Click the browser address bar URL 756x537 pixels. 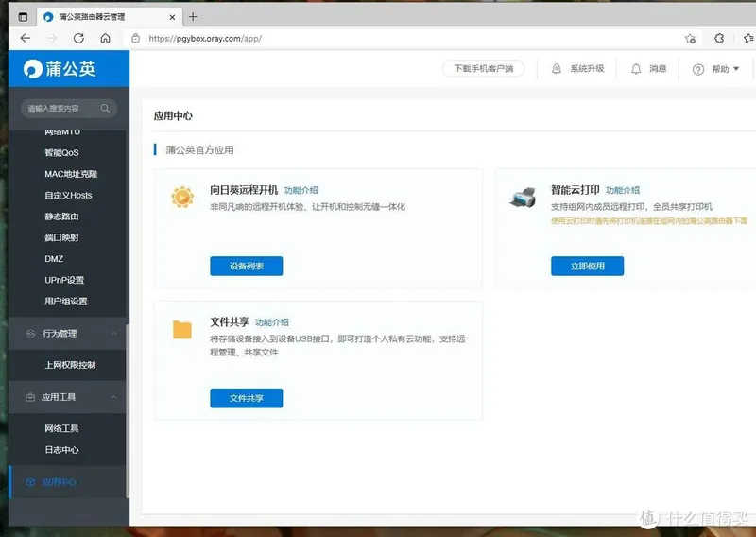(x=205, y=39)
